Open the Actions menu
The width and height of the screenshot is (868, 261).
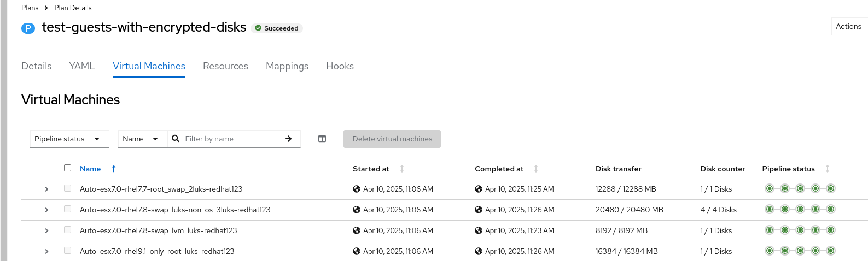(x=848, y=26)
